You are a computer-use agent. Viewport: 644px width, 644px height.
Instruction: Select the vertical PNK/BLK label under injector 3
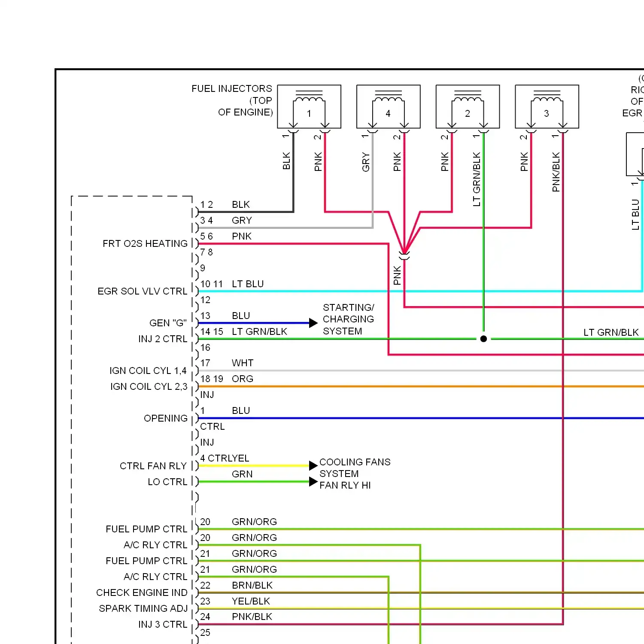click(x=556, y=172)
